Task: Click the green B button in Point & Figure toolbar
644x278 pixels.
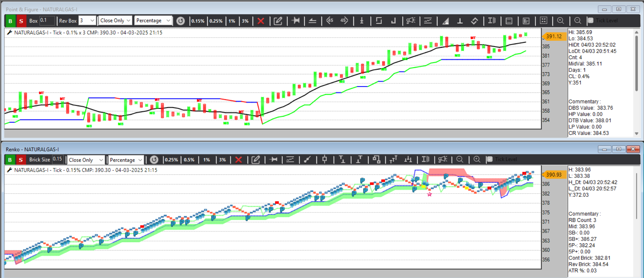Action: point(10,21)
